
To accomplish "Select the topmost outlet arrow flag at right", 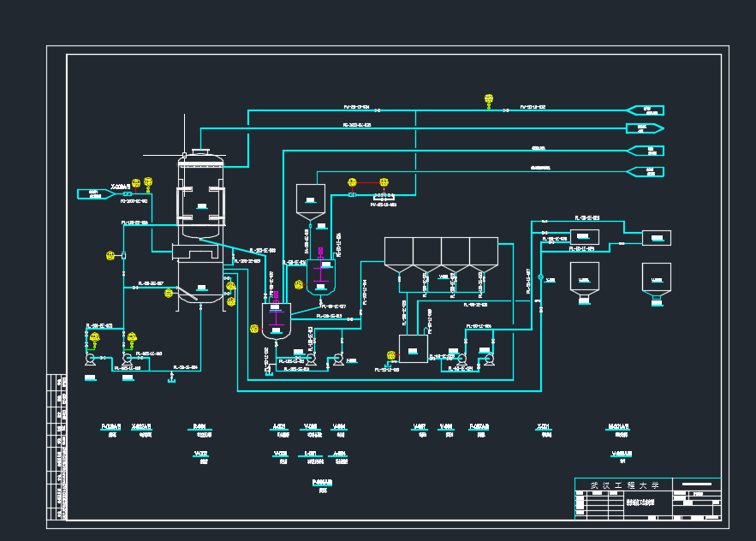I will 645,110.
